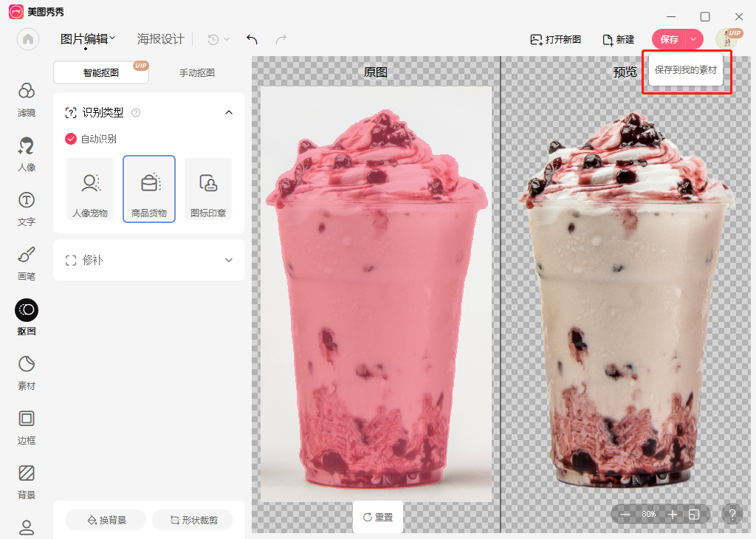This screenshot has width=756, height=539.
Task: Click the 换背景 button
Action: (x=106, y=520)
